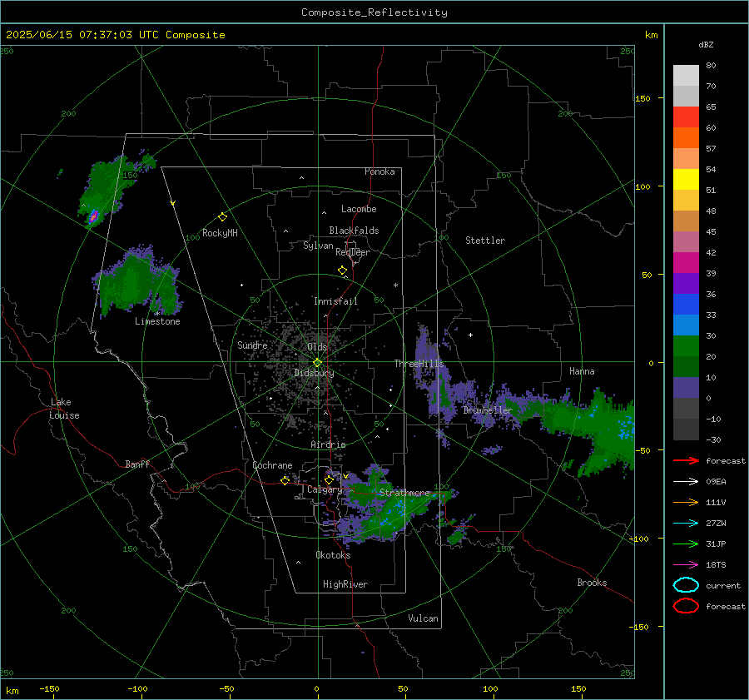Click the red forecast arrow legend icon
This screenshot has height=700, width=749.
coord(686,460)
